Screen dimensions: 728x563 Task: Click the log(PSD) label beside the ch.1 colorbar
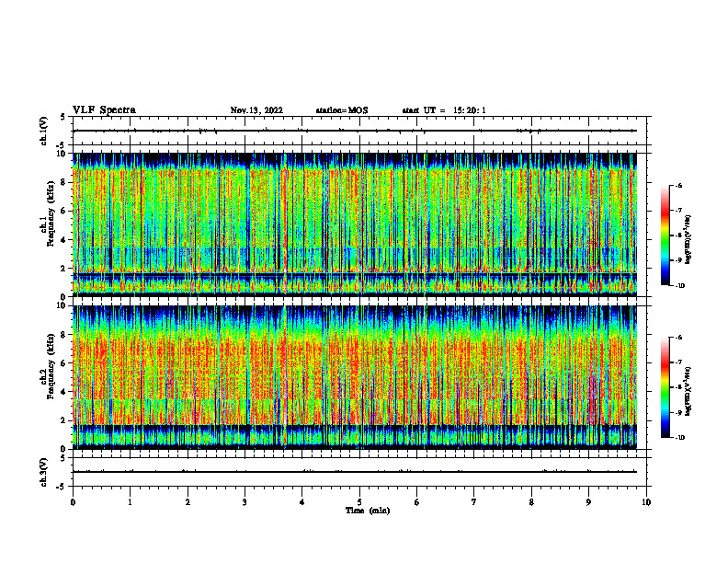point(689,240)
